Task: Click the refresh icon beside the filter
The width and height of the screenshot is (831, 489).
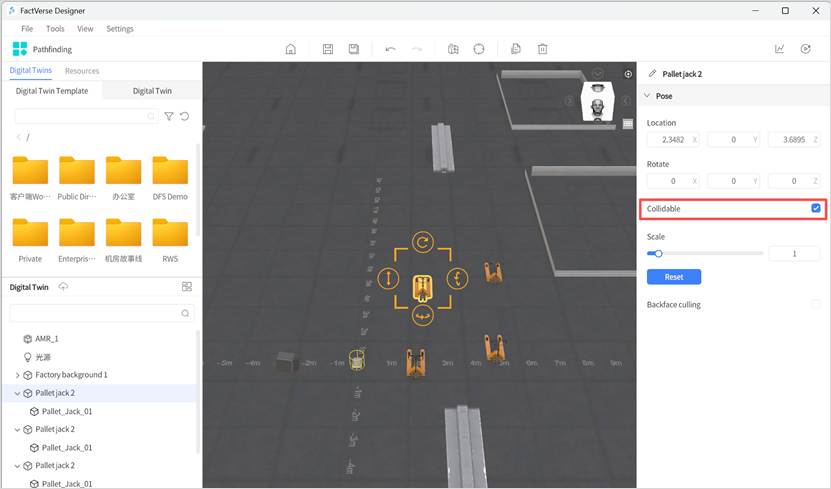Action: coord(184,117)
